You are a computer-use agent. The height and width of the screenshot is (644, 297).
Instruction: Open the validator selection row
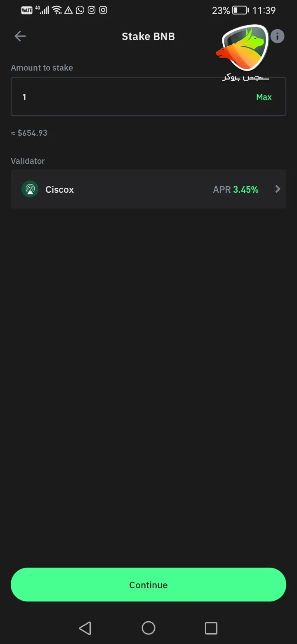click(x=148, y=189)
